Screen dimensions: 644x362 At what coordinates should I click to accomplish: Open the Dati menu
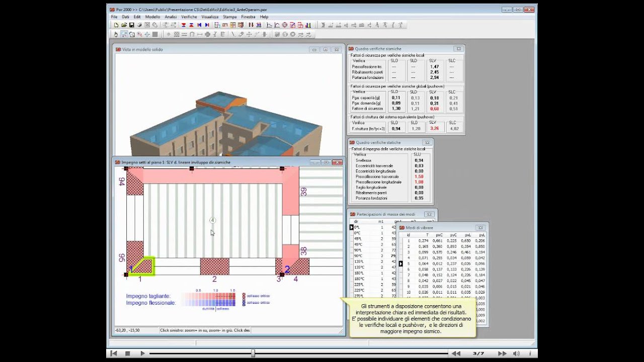(x=126, y=17)
